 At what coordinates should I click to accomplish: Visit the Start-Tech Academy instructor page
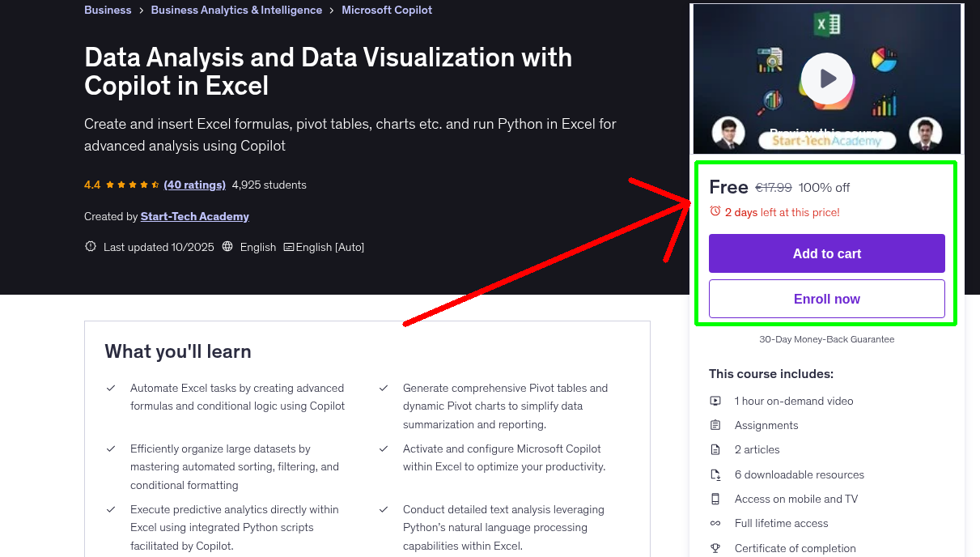click(194, 216)
